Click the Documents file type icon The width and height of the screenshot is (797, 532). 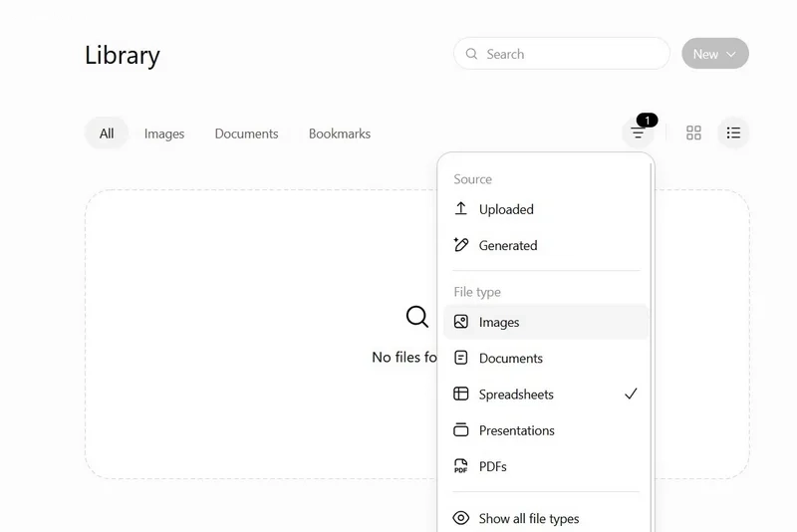point(460,358)
